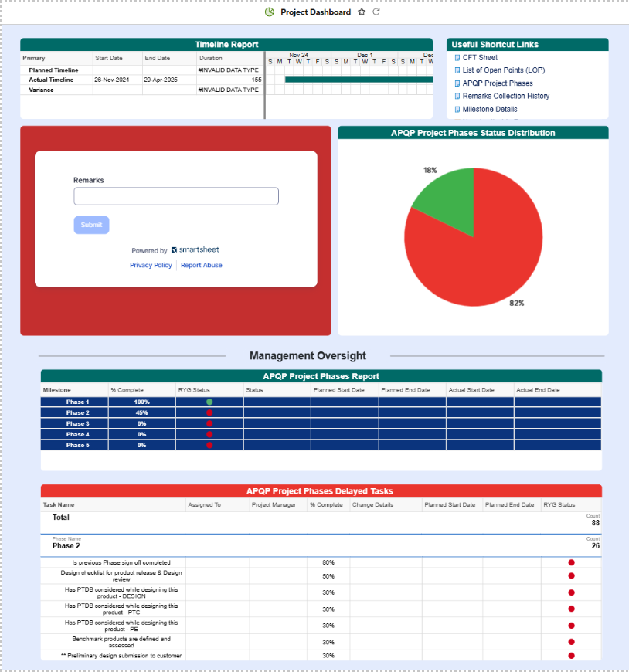Viewport: 629px width, 672px height.
Task: Click the Report Abuse link
Action: point(201,265)
